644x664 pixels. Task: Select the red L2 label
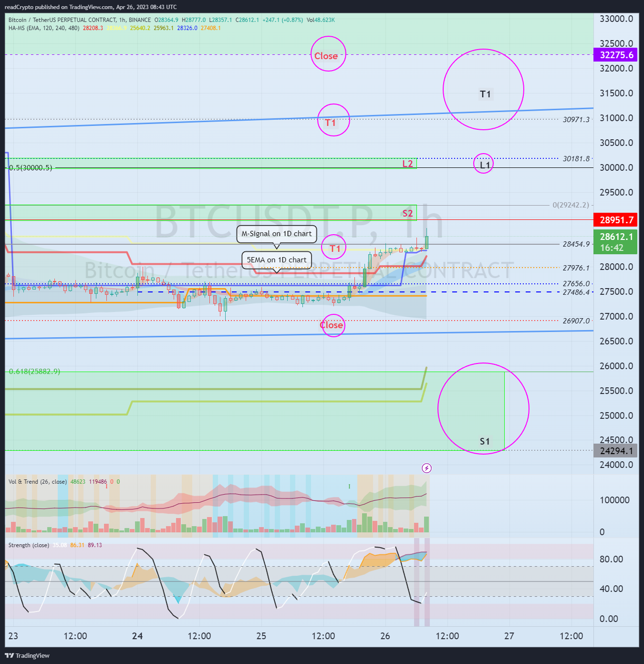pyautogui.click(x=408, y=164)
